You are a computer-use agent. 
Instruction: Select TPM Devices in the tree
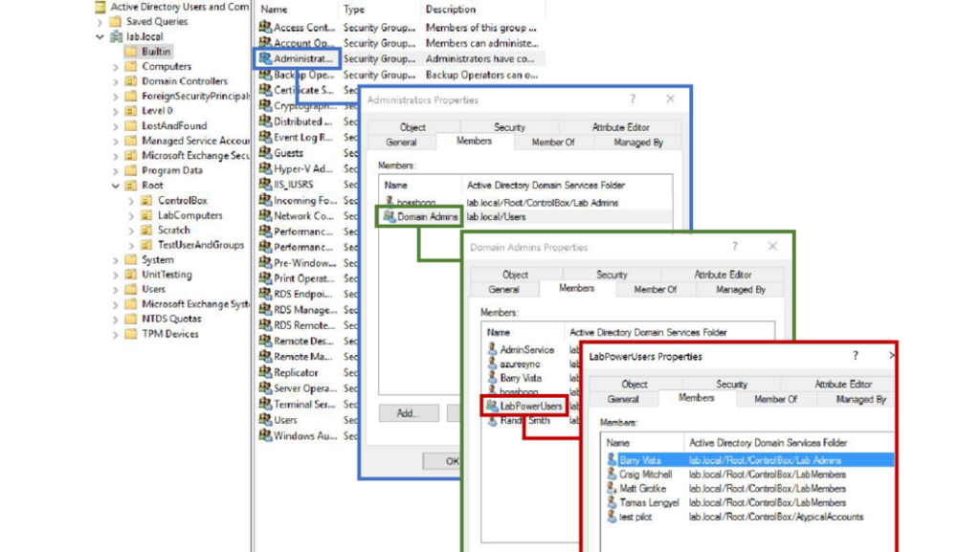pos(170,334)
